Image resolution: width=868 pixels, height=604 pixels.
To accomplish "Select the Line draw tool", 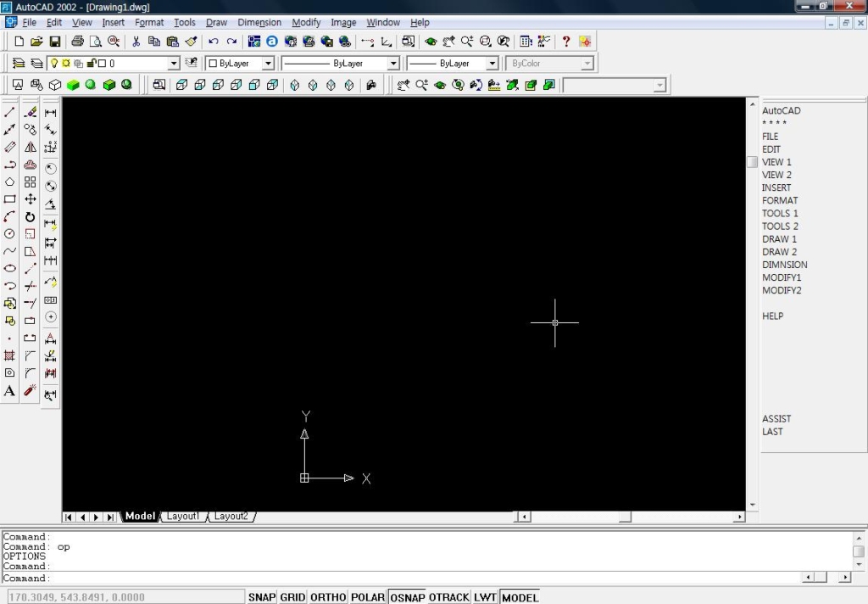I will 9,113.
